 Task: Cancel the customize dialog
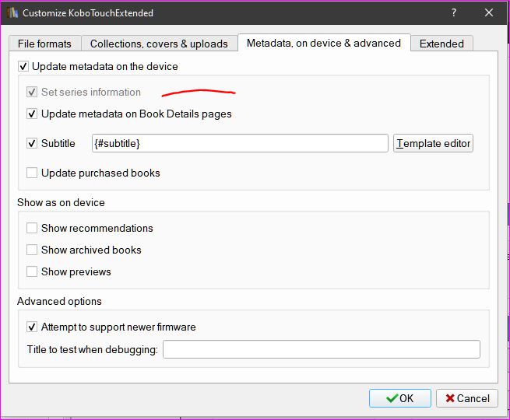[467, 398]
